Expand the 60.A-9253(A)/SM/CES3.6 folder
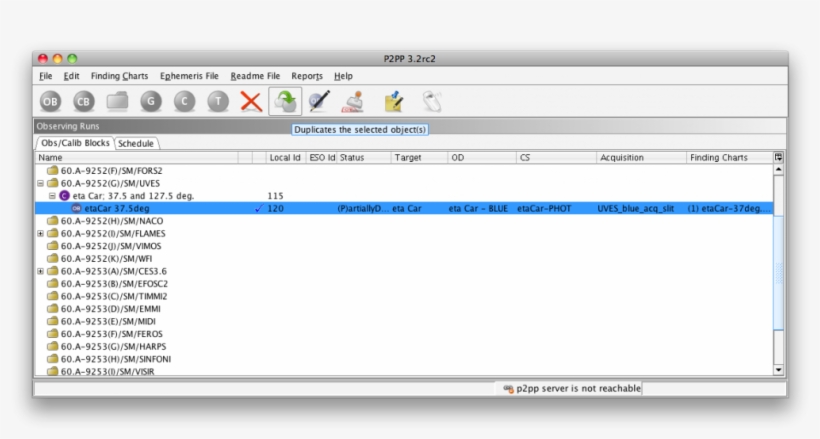Image resolution: width=820 pixels, height=439 pixels. pos(41,271)
